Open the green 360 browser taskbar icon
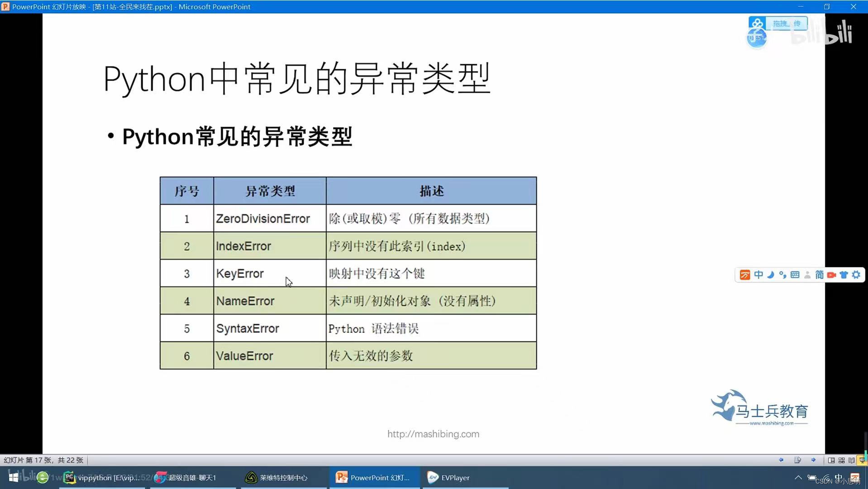 click(43, 477)
